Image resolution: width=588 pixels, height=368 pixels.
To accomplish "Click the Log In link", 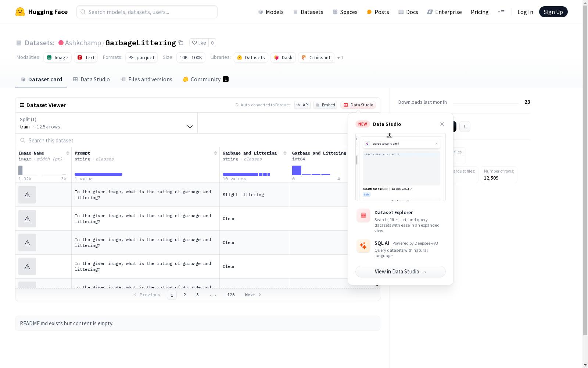I will tap(525, 12).
